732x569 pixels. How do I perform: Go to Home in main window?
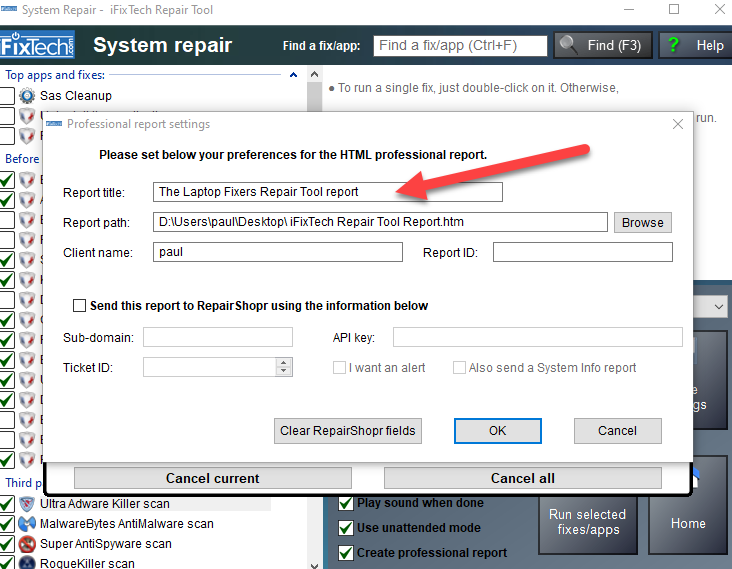tap(688, 523)
